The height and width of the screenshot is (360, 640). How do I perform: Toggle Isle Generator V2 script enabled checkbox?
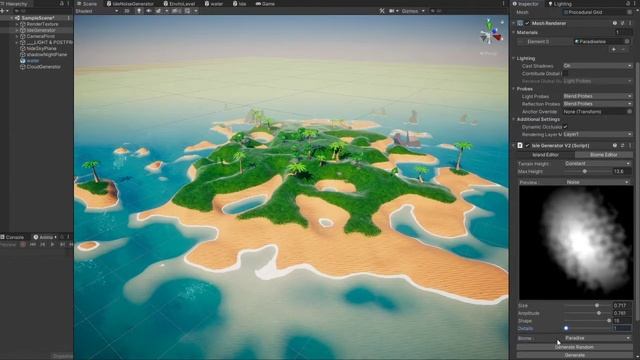[527, 145]
